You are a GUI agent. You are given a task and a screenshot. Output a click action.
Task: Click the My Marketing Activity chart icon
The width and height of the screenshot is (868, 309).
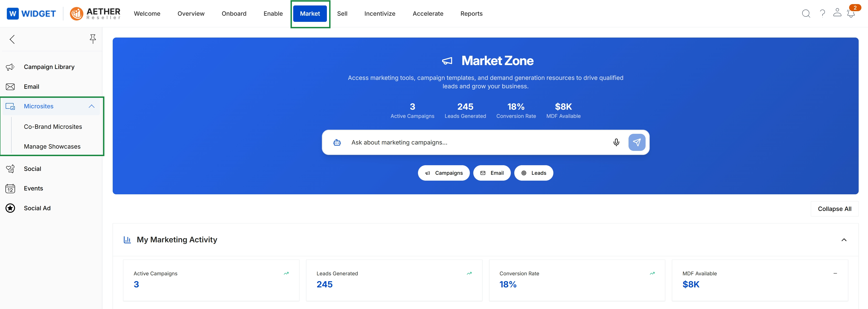point(127,240)
